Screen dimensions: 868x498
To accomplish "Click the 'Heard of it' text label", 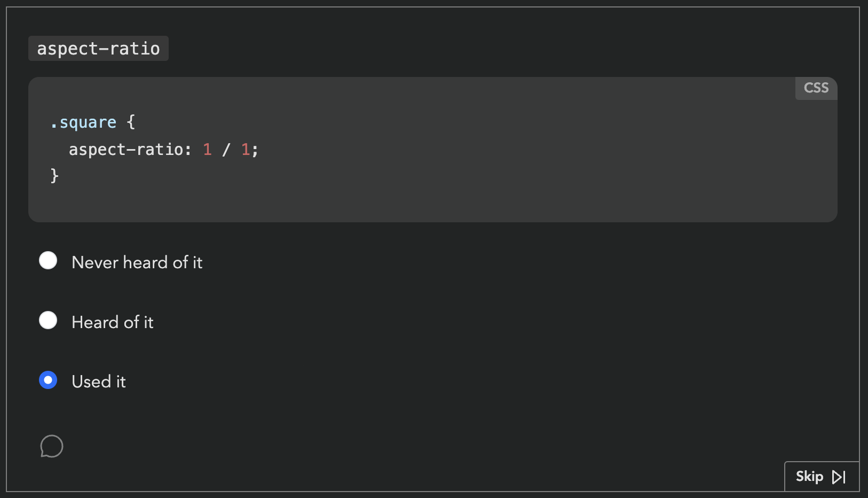I will [112, 322].
